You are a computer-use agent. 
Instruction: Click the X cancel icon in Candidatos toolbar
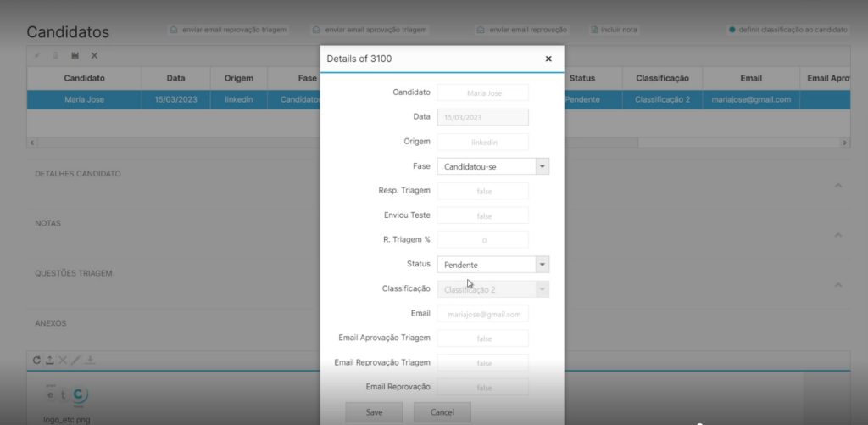[95, 55]
